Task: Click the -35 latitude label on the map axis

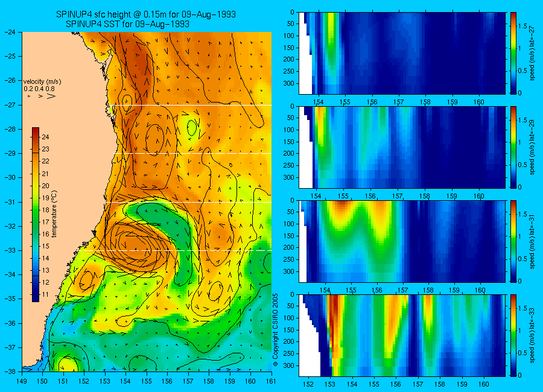Action: click(x=10, y=299)
